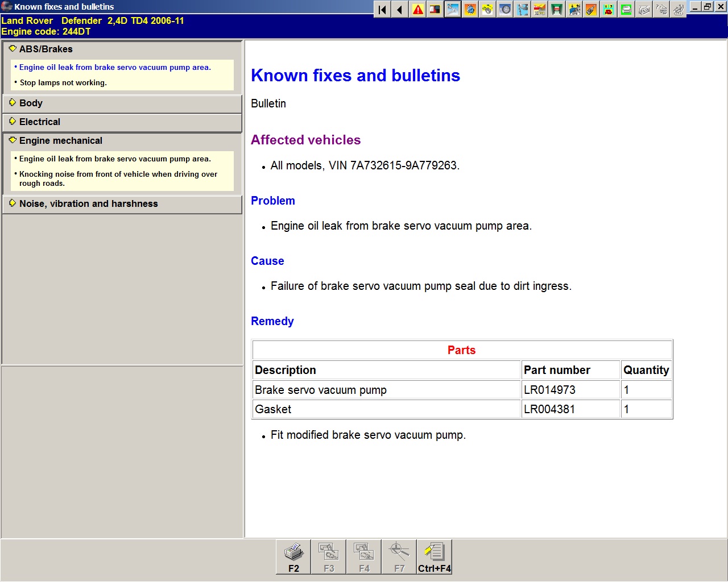The width and height of the screenshot is (728, 582).
Task: Click the go-to-first arrow icon in toolbar
Action: click(x=383, y=10)
